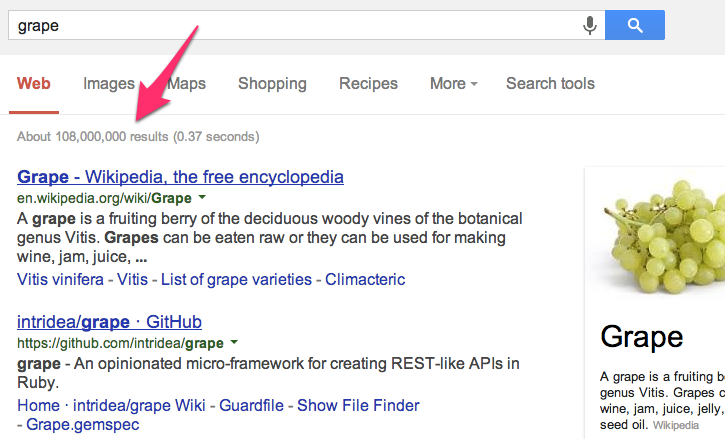
Task: Open Search tools options
Action: (550, 84)
